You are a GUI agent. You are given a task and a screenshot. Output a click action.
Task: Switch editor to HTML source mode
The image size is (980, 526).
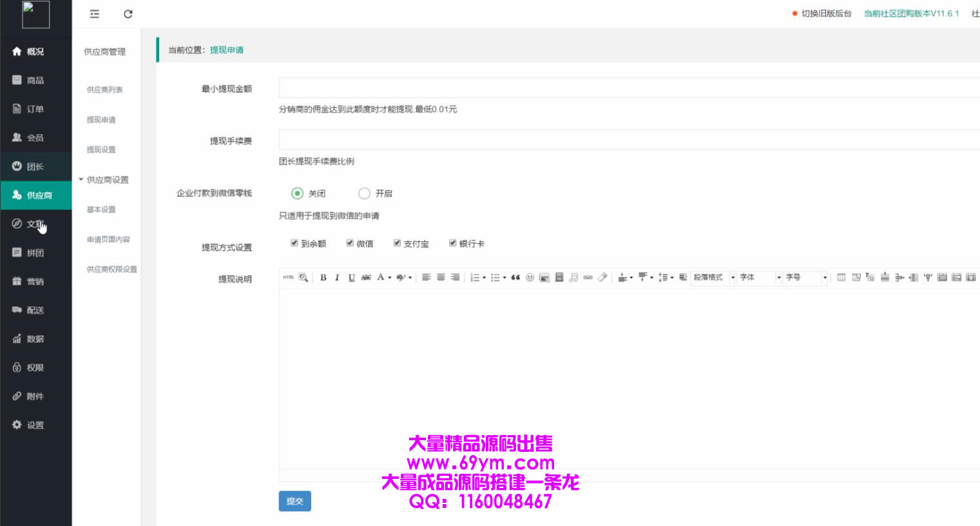point(288,277)
